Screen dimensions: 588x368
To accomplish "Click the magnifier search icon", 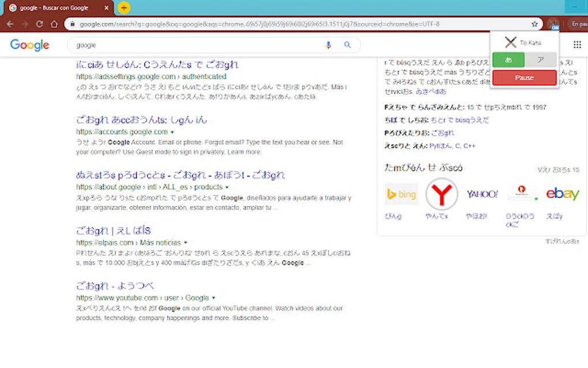I will (x=348, y=45).
